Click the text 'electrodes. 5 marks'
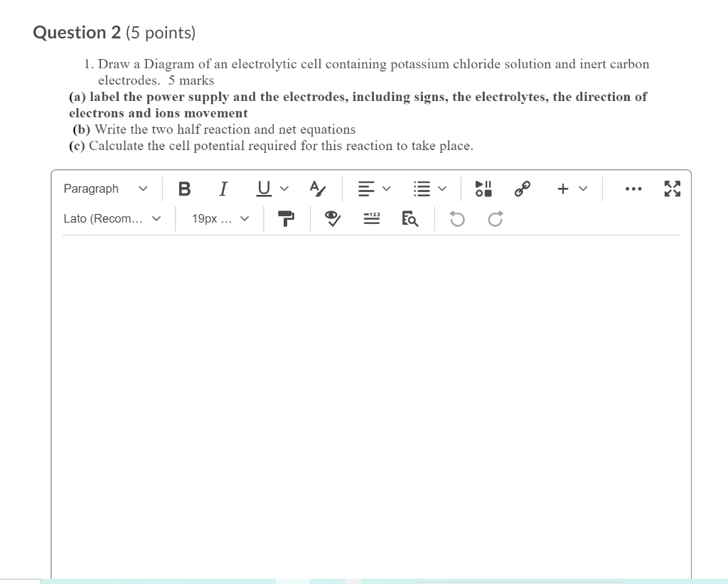728x584 pixels. (x=156, y=80)
